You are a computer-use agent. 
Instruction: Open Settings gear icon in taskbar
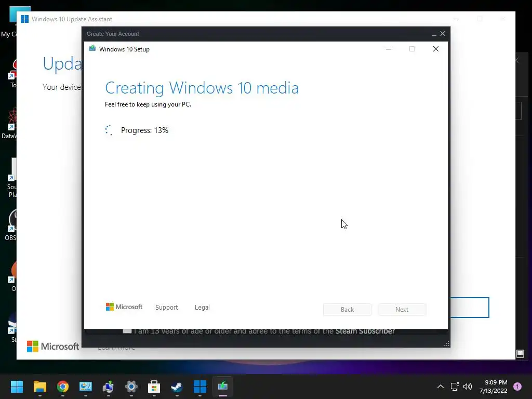(x=131, y=386)
